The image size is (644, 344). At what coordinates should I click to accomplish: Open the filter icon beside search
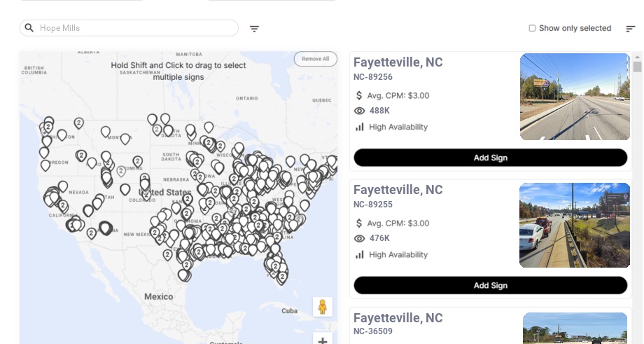tap(255, 29)
